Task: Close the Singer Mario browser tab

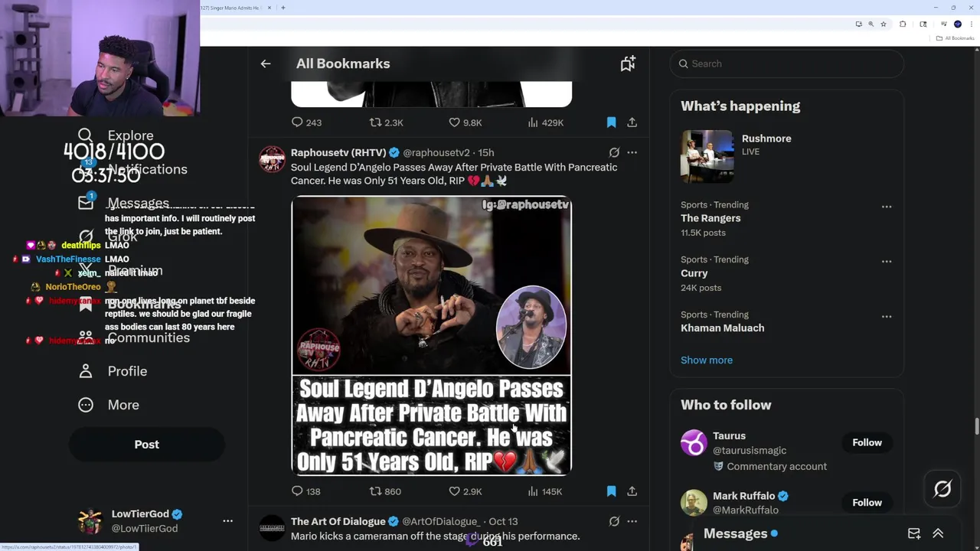Action: 269,8
